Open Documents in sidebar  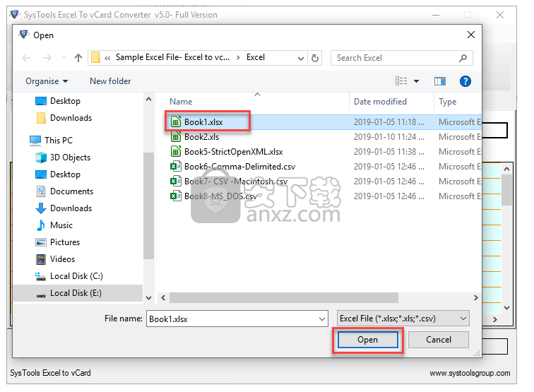[65, 191]
